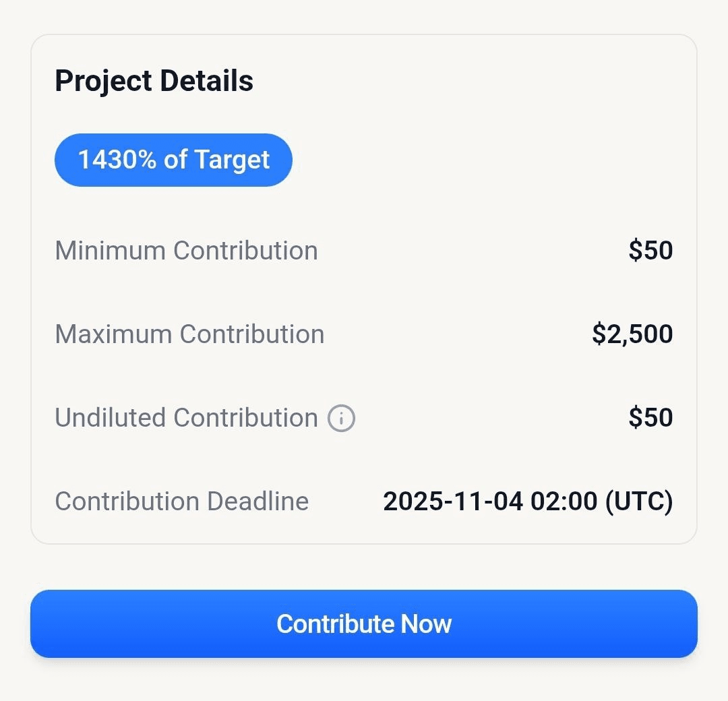
Task: Click the $50 Minimum Contribution value
Action: click(650, 251)
